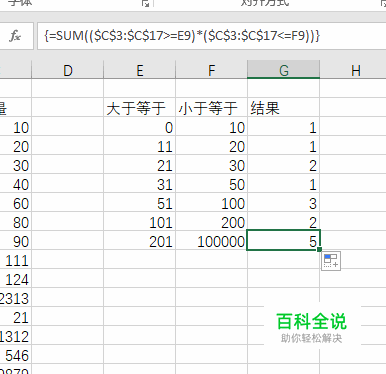Image resolution: width=386 pixels, height=374 pixels.
Task: Select the cell showing 80 in the leftmost column
Action: point(16,222)
